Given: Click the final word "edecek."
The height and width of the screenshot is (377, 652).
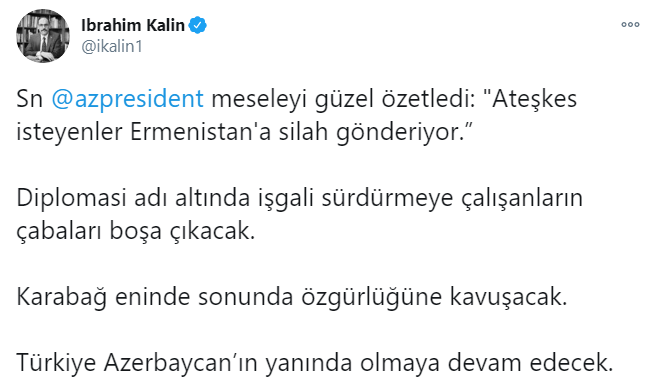Looking at the screenshot, I should pos(572,363).
